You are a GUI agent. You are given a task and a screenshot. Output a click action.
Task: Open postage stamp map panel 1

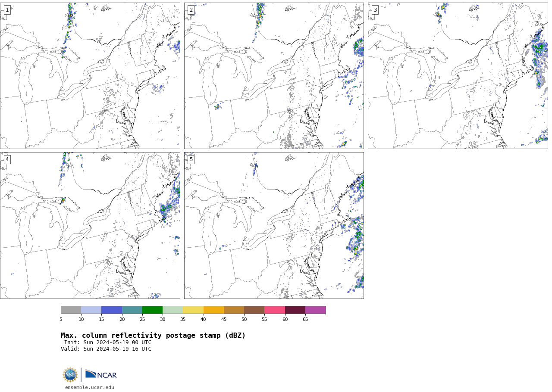pos(90,76)
